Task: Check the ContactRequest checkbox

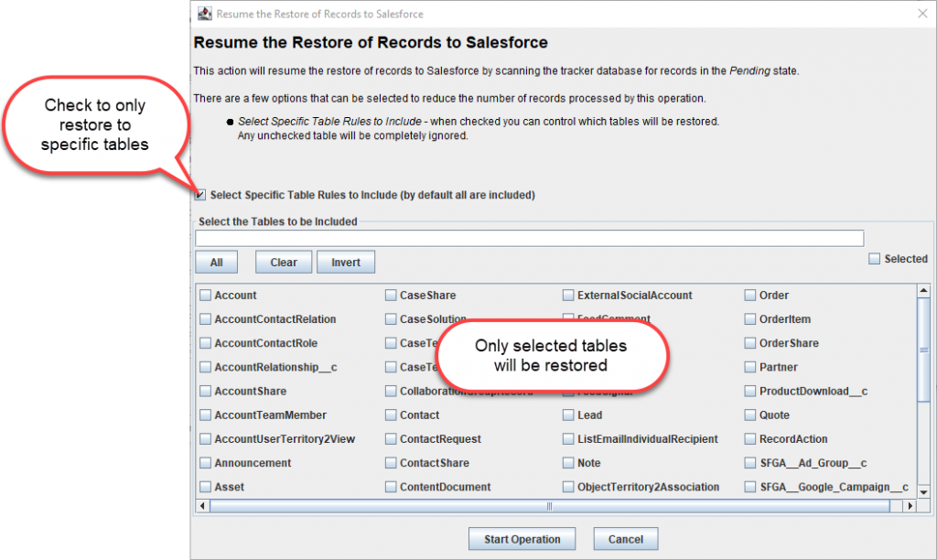Action: pyautogui.click(x=391, y=438)
